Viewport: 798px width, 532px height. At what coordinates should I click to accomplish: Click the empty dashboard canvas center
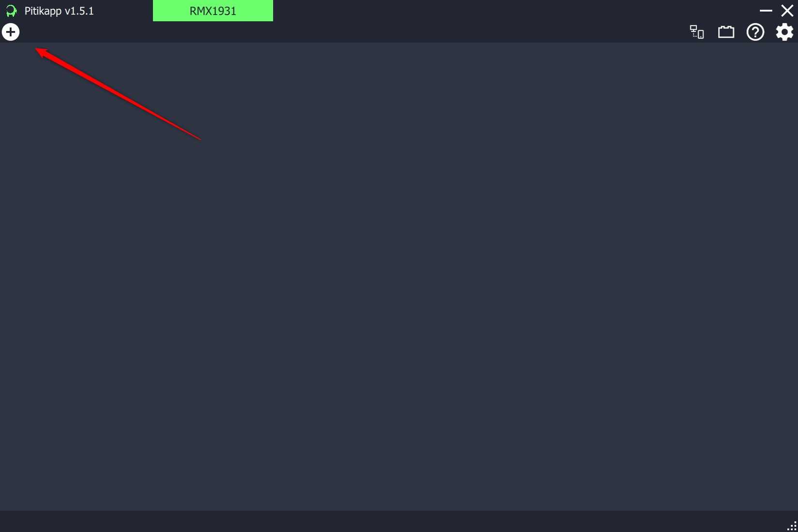tap(399, 277)
